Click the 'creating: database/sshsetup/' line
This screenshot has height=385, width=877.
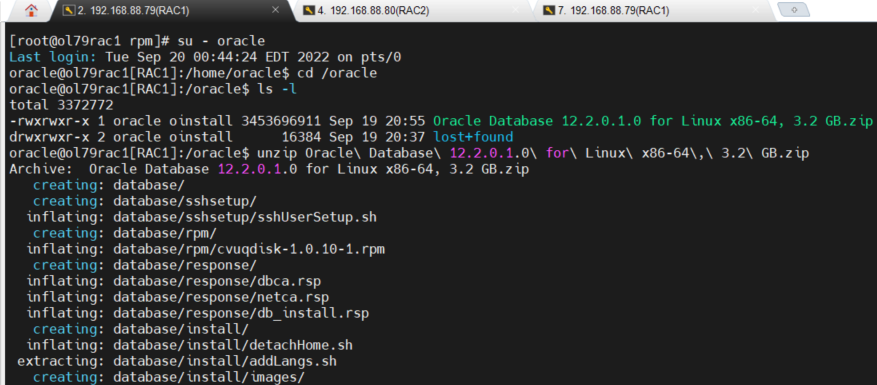click(145, 201)
